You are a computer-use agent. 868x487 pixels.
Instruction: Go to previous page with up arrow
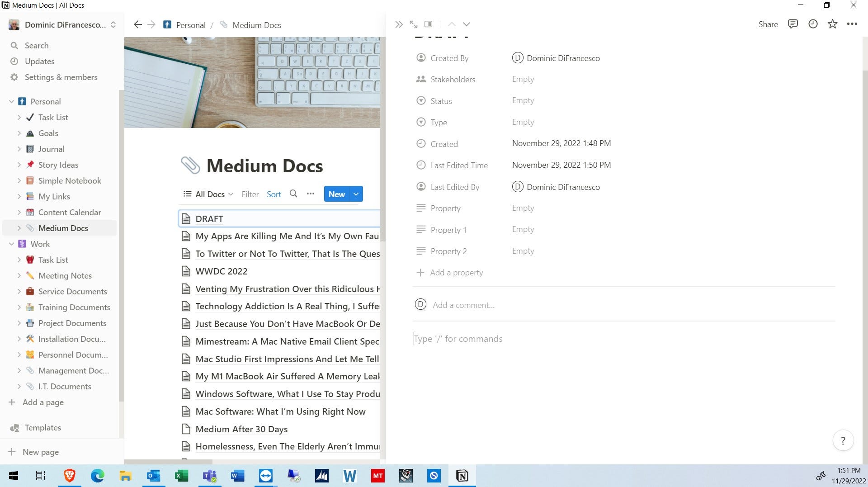point(452,24)
